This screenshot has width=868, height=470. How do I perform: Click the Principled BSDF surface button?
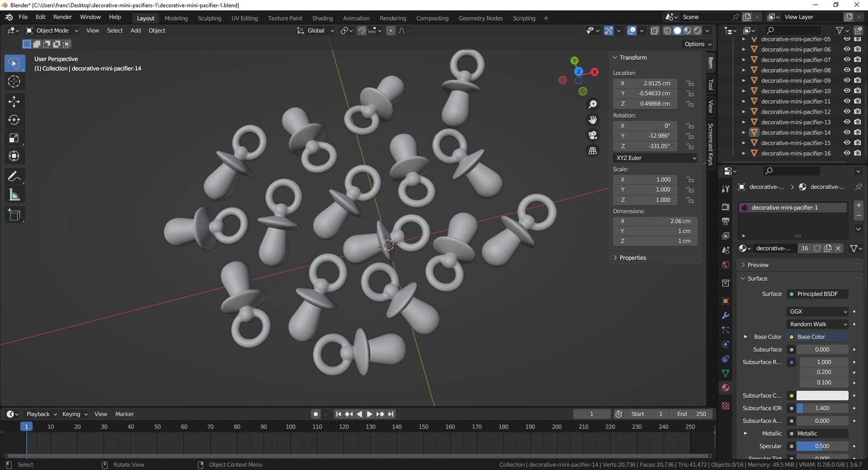click(818, 294)
